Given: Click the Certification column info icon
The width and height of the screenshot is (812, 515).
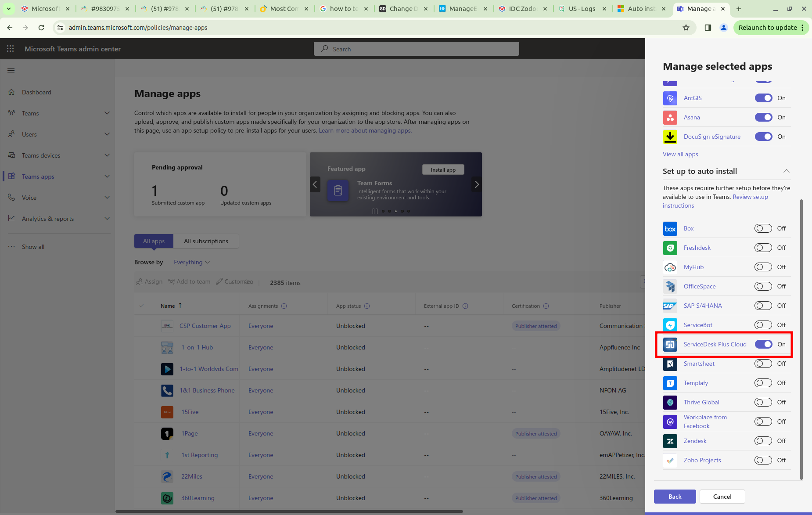Looking at the screenshot, I should (x=546, y=306).
